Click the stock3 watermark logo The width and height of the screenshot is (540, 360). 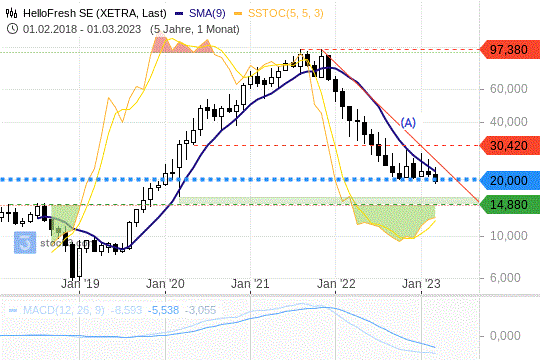(25, 243)
